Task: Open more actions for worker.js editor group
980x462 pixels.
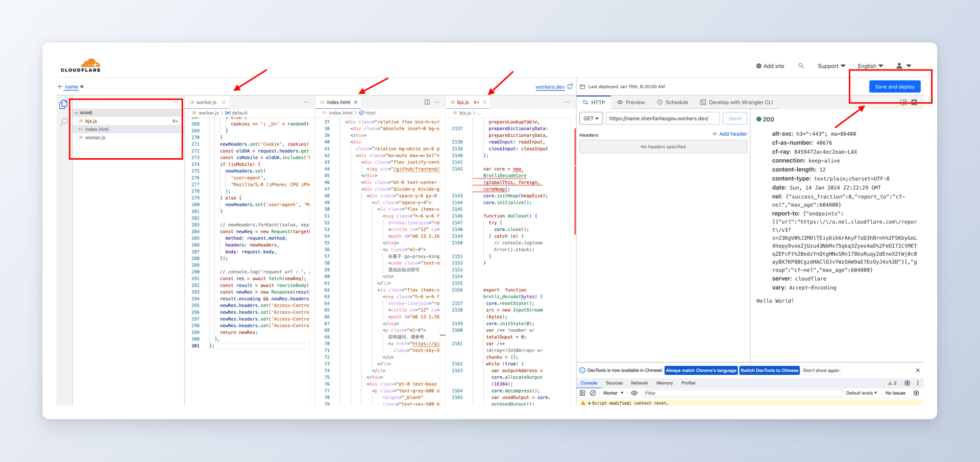Action: (306, 102)
